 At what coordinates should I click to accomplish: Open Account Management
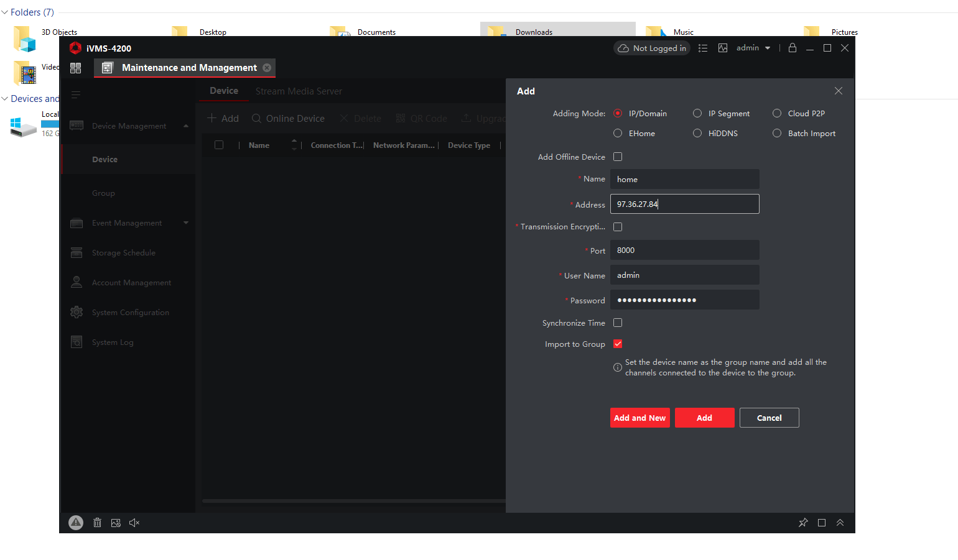[131, 282]
